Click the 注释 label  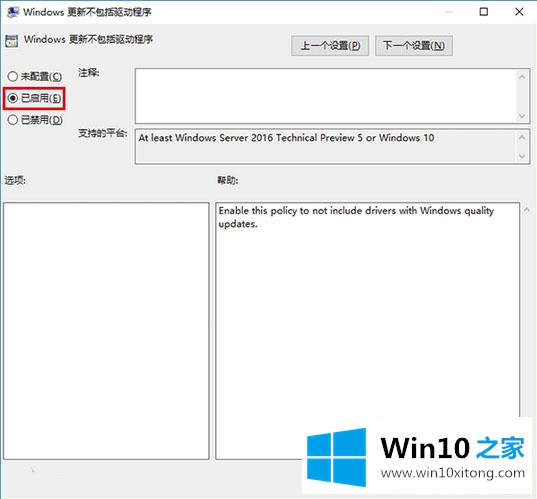click(89, 73)
